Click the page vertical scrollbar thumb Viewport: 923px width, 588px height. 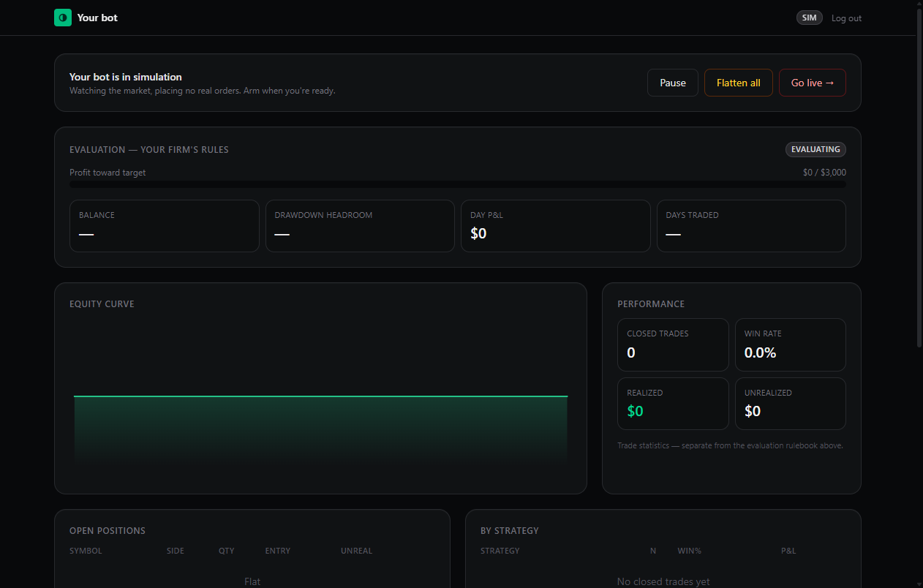pos(919,178)
